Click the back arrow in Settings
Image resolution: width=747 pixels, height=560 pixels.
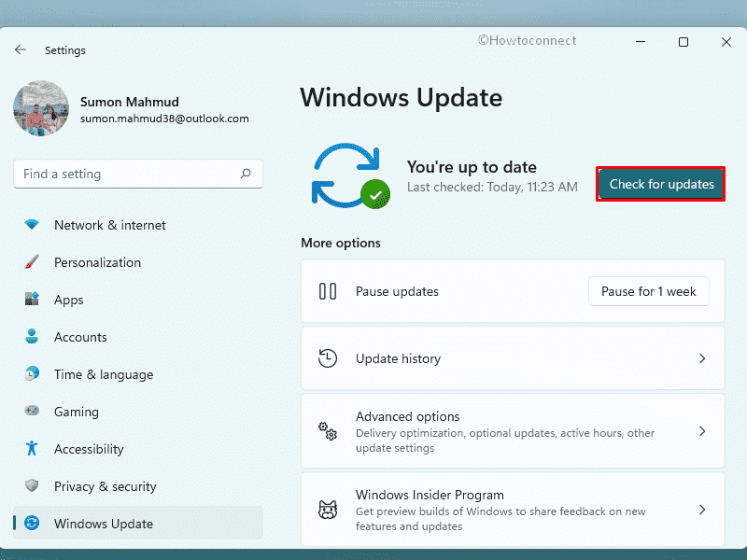pos(20,49)
